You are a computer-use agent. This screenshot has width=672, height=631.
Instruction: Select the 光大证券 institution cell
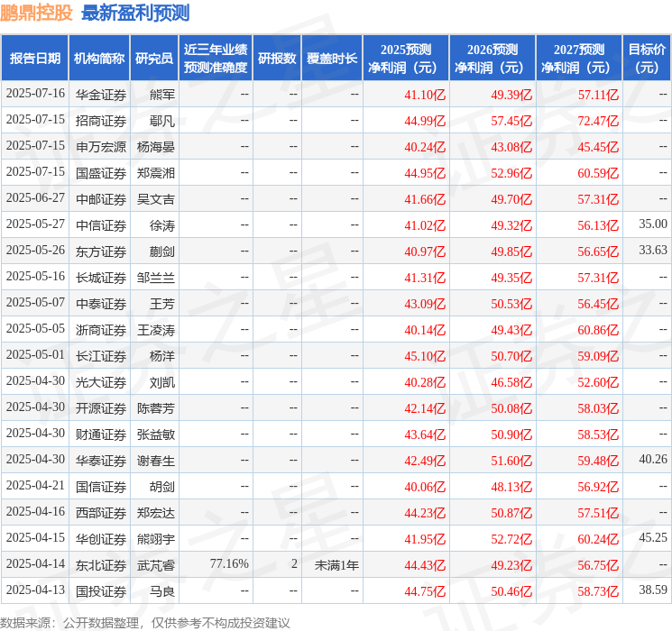101,382
